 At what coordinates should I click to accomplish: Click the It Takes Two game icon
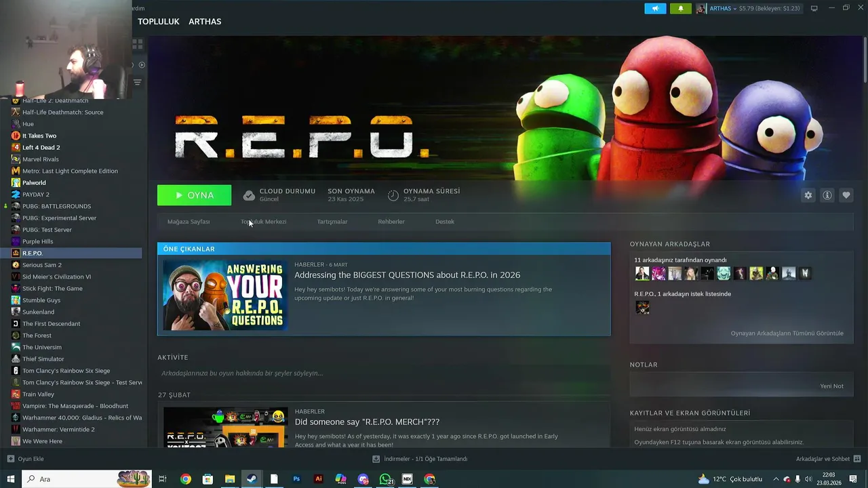[x=16, y=136]
